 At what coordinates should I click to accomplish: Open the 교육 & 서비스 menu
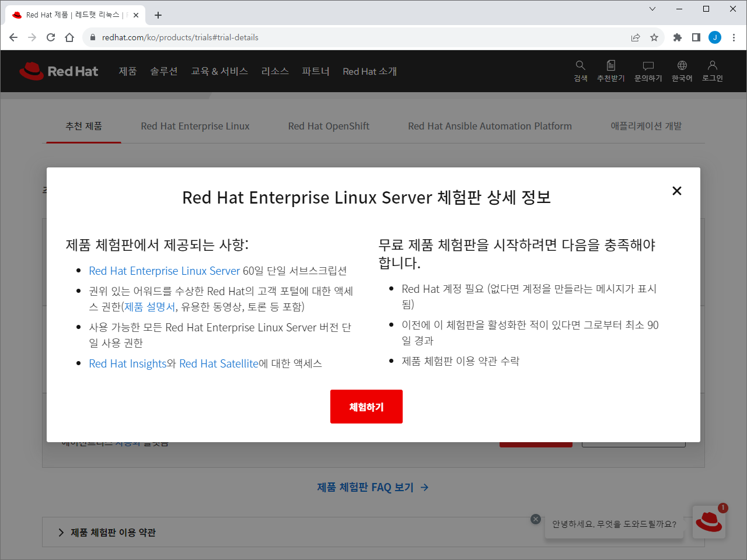219,71
